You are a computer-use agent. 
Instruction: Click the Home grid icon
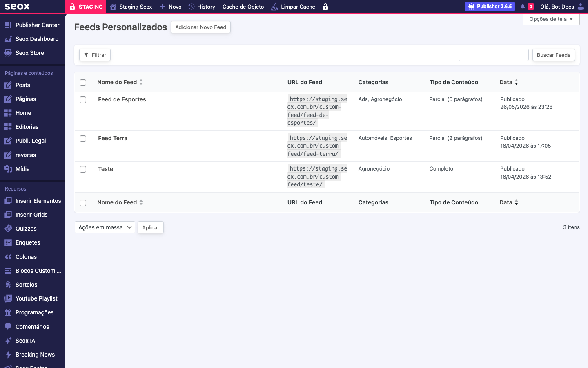[8, 113]
